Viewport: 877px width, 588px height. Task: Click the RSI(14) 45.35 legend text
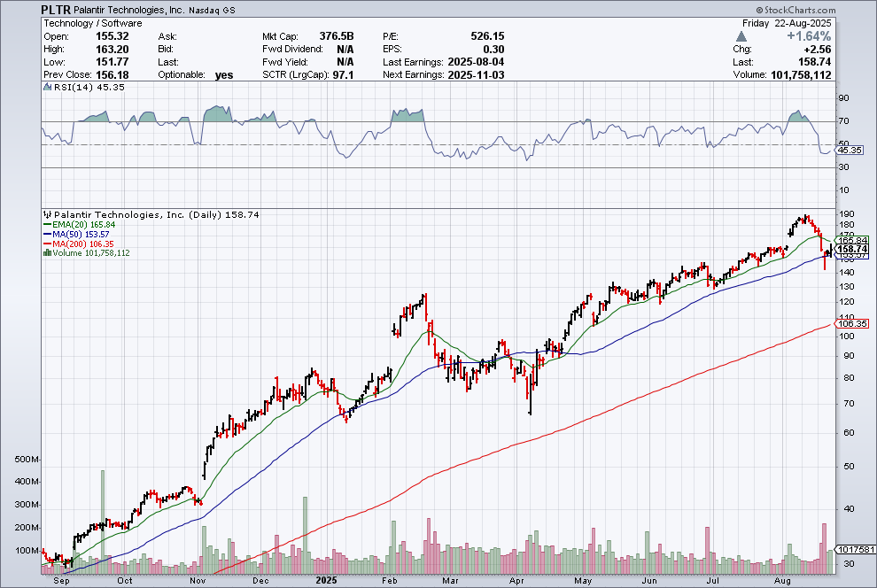(x=89, y=87)
